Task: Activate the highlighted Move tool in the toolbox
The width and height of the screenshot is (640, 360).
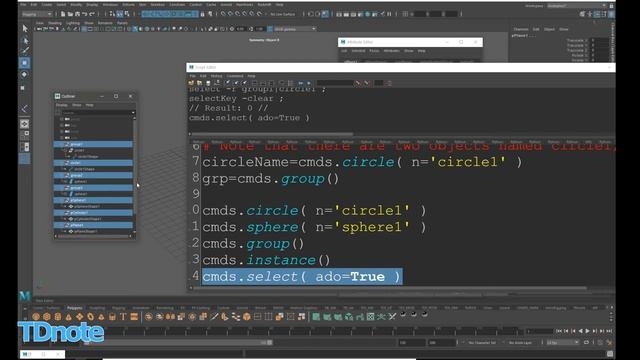Action: [24, 63]
